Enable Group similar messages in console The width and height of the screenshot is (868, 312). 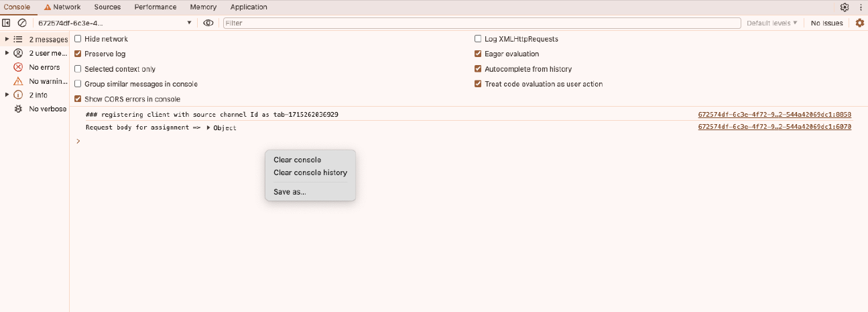(78, 84)
